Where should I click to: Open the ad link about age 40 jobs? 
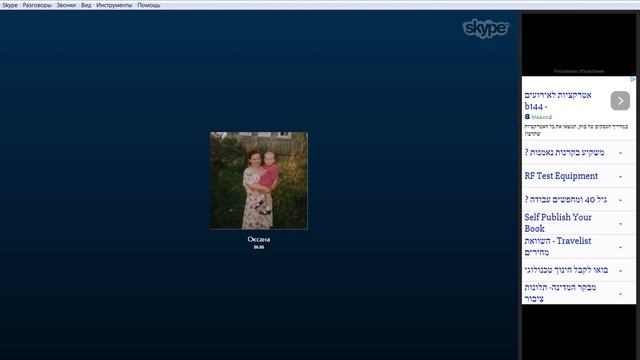pyautogui.click(x=566, y=200)
